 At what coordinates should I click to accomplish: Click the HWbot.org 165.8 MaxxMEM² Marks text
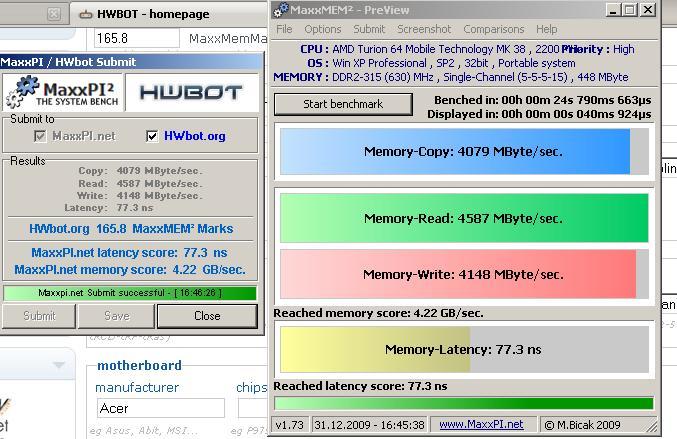click(x=131, y=229)
